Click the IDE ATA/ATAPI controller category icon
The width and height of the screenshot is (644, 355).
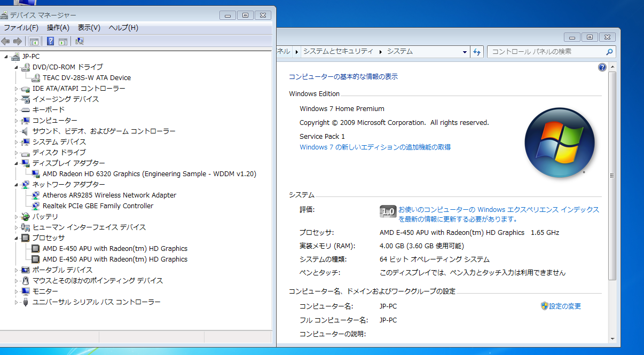pyautogui.click(x=25, y=89)
